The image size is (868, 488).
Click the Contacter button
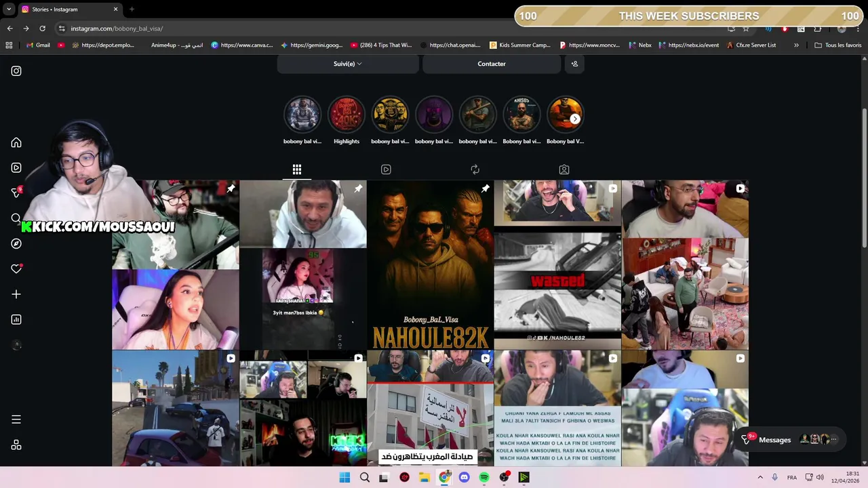pyautogui.click(x=492, y=64)
